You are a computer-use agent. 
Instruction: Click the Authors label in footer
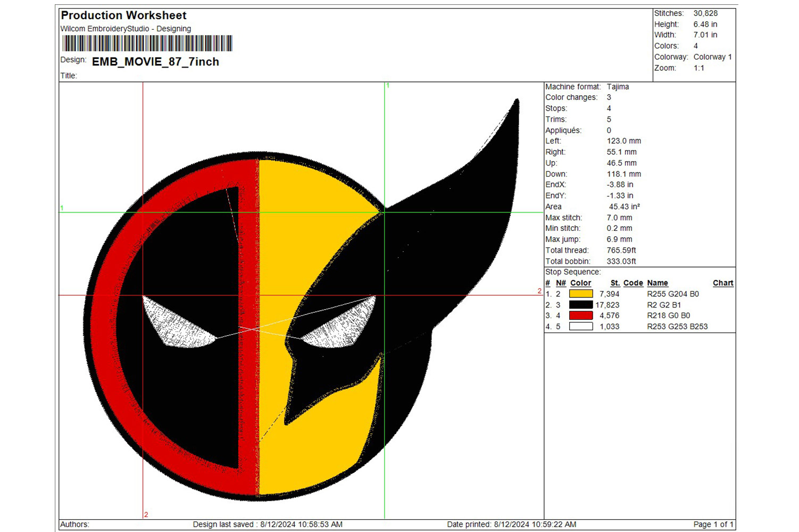point(75,525)
